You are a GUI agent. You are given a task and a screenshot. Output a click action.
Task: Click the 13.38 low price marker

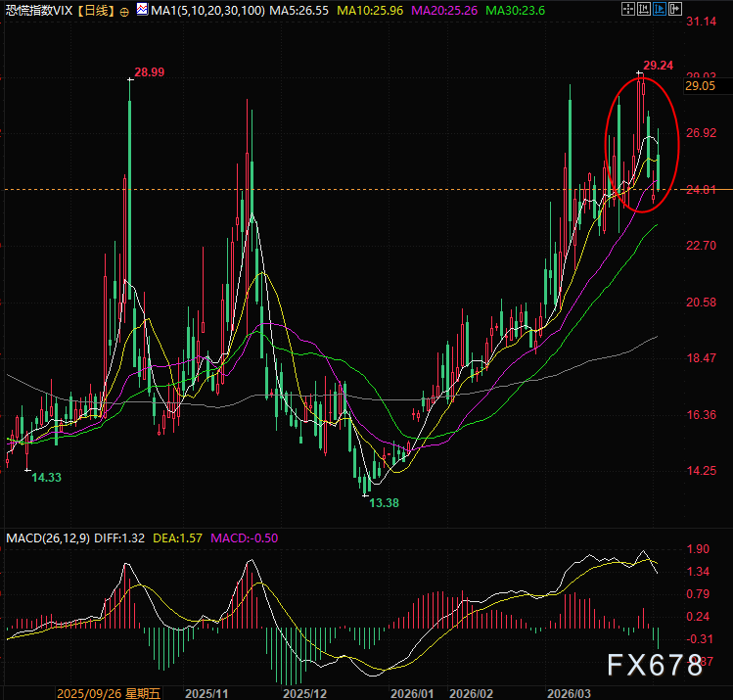383,502
